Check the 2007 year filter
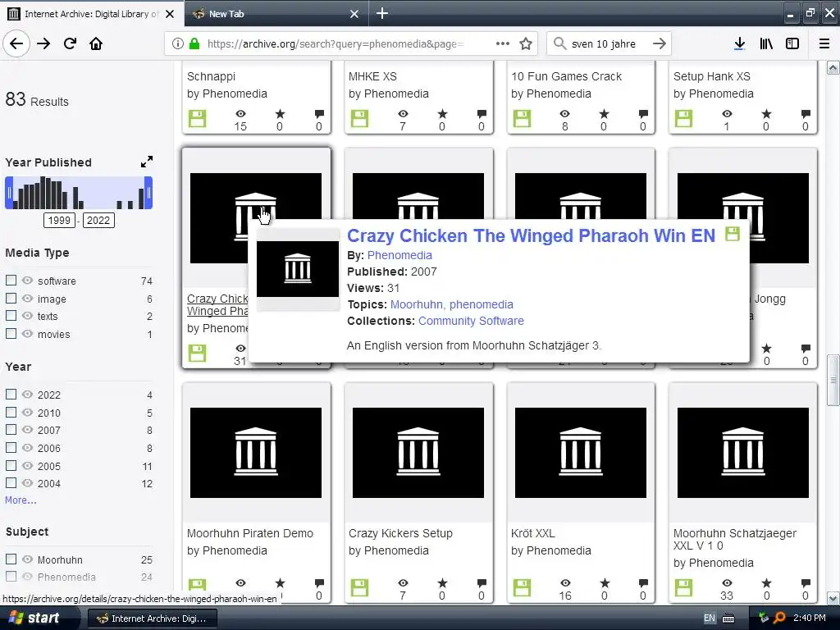The height and width of the screenshot is (630, 840). coord(11,430)
